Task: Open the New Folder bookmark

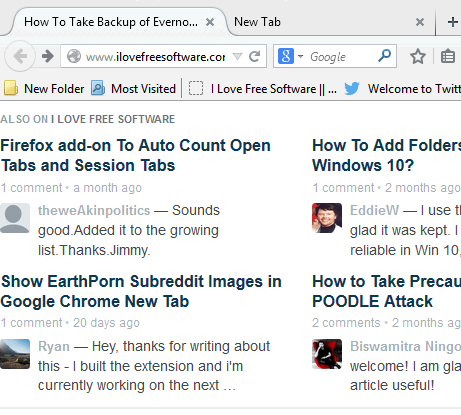Action: tap(44, 89)
